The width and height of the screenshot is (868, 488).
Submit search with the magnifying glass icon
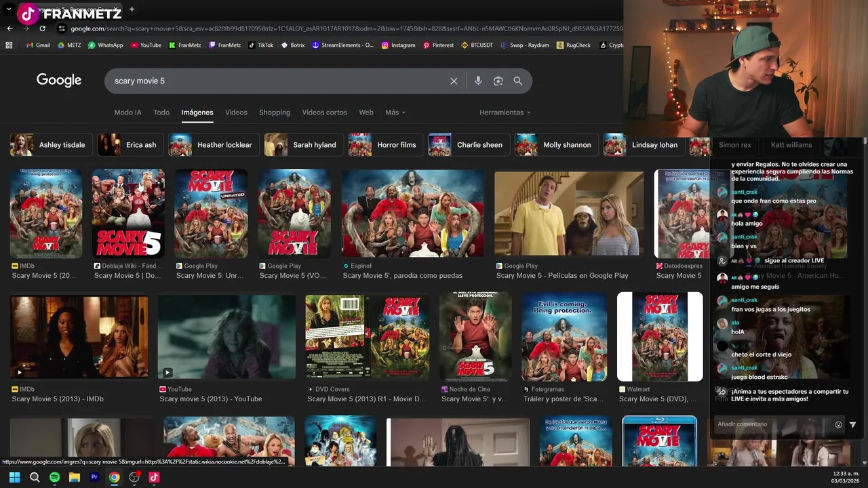pos(517,81)
